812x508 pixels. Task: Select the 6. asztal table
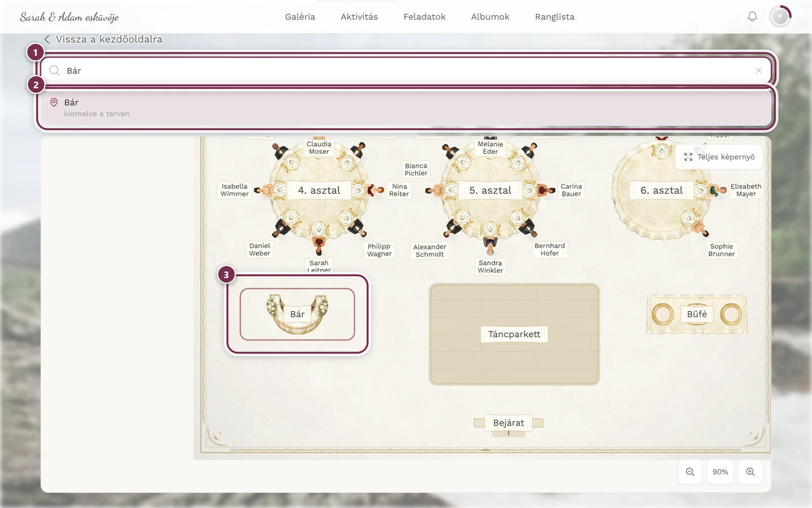pos(661,190)
